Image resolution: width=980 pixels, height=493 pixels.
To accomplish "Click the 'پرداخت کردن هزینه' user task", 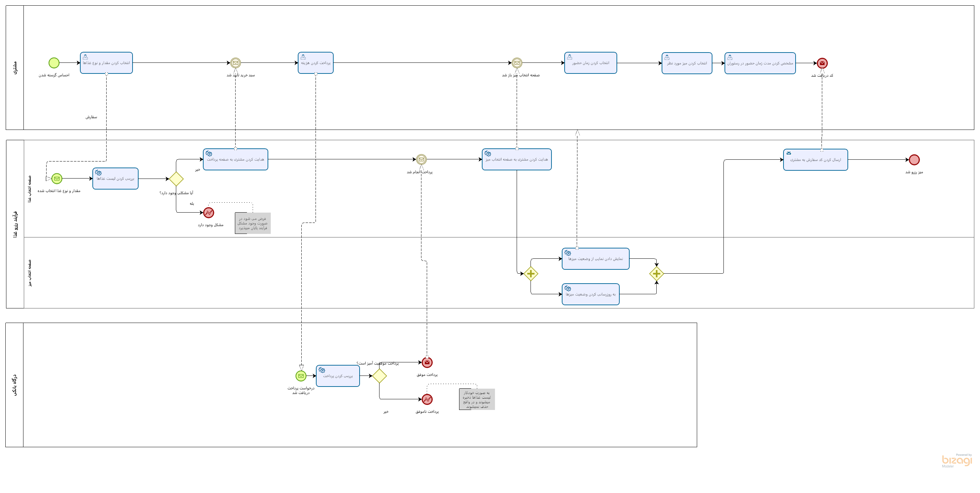I will (x=316, y=63).
